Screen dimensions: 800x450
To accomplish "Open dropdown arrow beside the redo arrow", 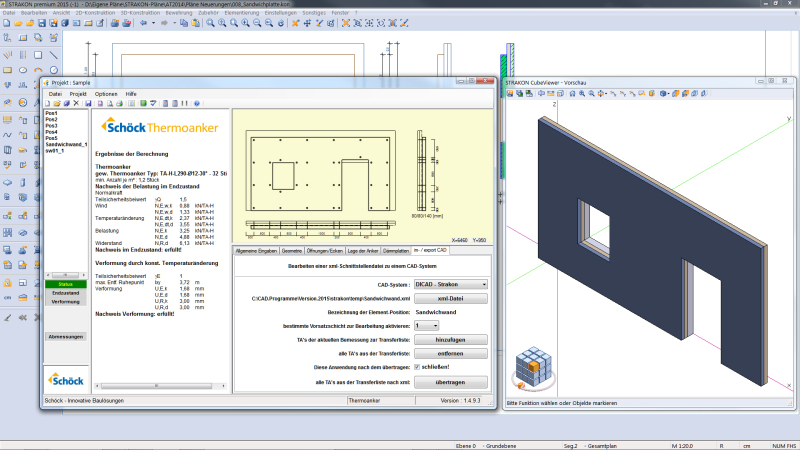I will [x=174, y=23].
